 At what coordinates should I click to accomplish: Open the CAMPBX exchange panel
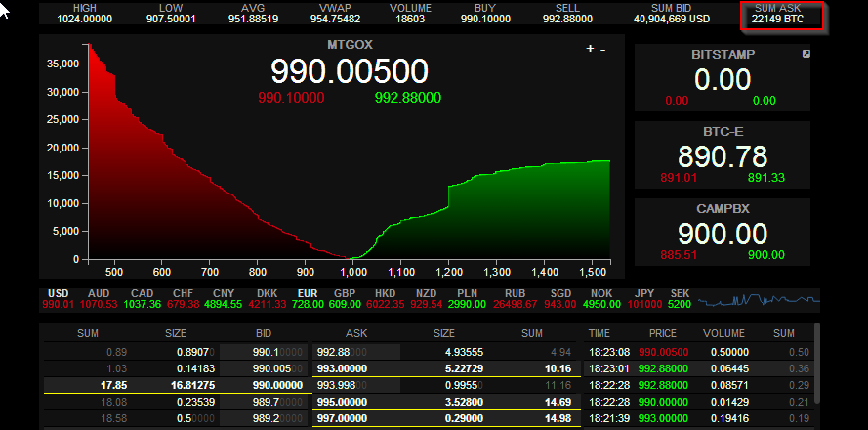click(x=722, y=233)
